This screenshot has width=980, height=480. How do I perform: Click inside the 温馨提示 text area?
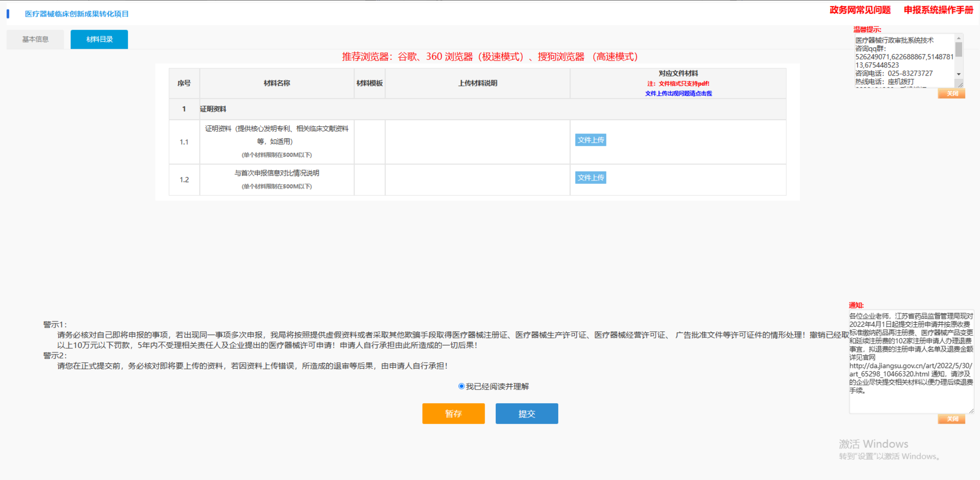point(905,61)
